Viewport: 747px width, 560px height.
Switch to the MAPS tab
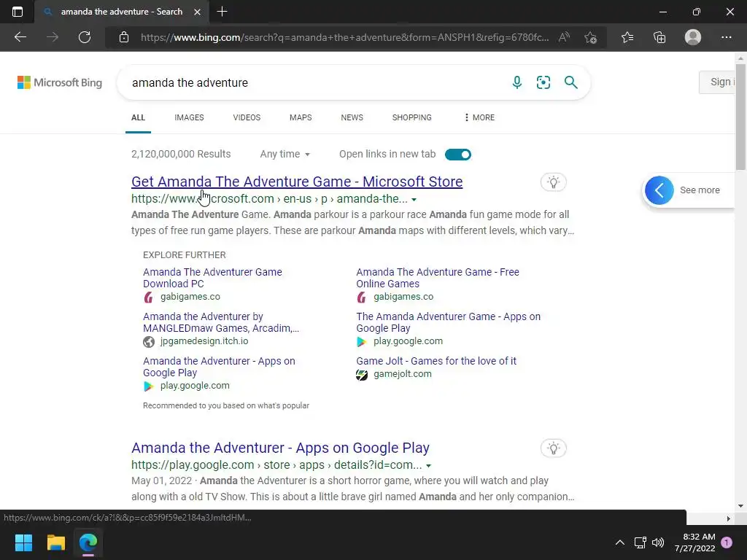click(x=301, y=117)
